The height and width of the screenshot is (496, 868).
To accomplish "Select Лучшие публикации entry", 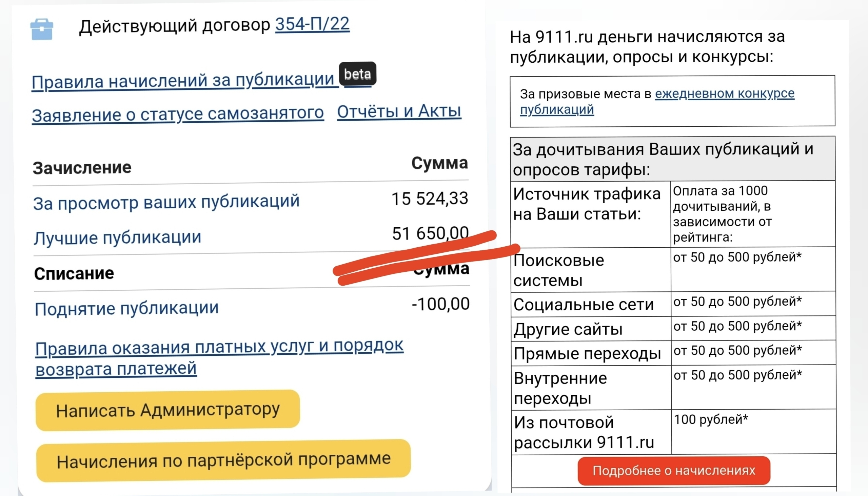I will pos(118,237).
